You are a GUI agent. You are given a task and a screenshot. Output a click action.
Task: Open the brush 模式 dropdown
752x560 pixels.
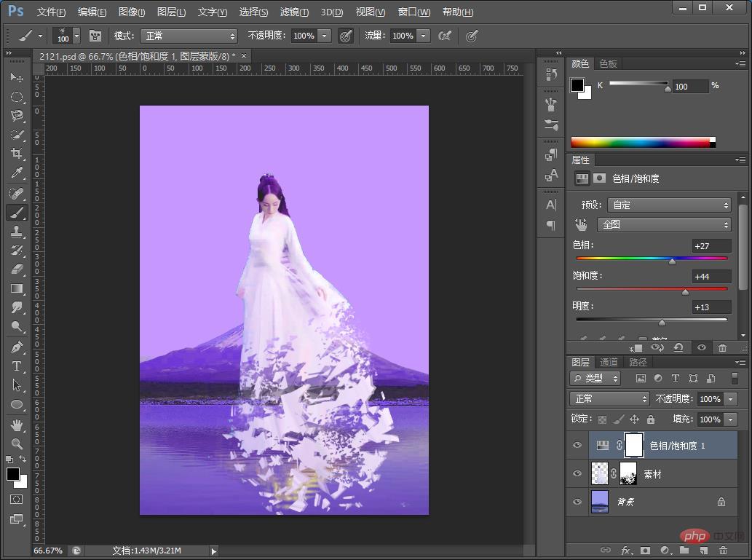[x=189, y=36]
